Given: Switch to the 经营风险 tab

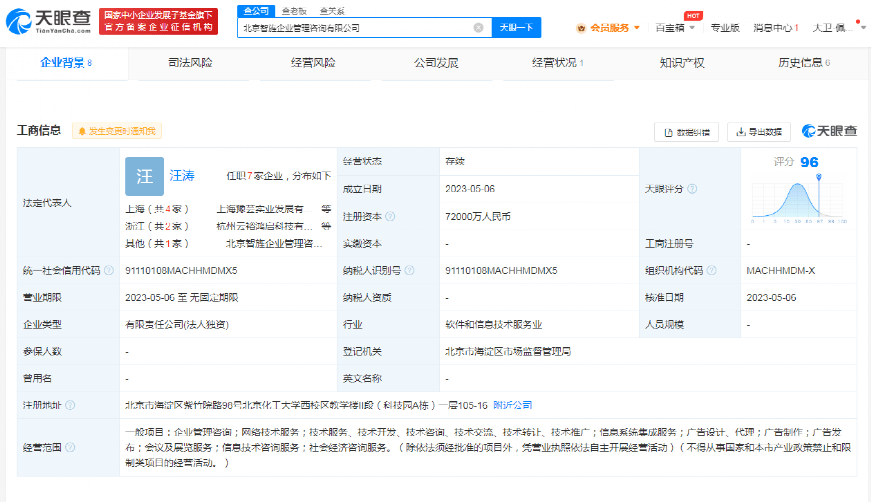Looking at the screenshot, I should tap(313, 63).
